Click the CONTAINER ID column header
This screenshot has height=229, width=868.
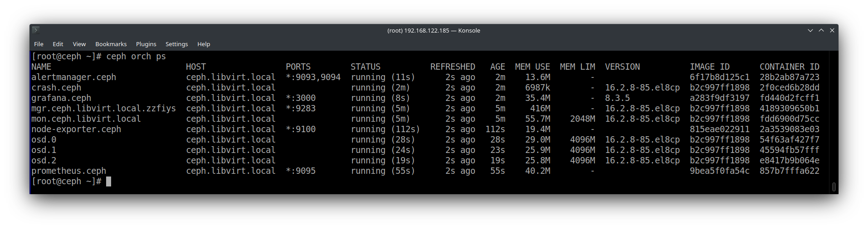tap(790, 67)
